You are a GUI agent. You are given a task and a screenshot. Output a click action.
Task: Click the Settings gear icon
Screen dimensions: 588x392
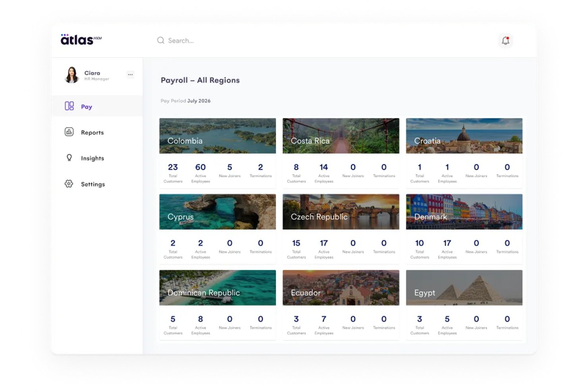(69, 184)
